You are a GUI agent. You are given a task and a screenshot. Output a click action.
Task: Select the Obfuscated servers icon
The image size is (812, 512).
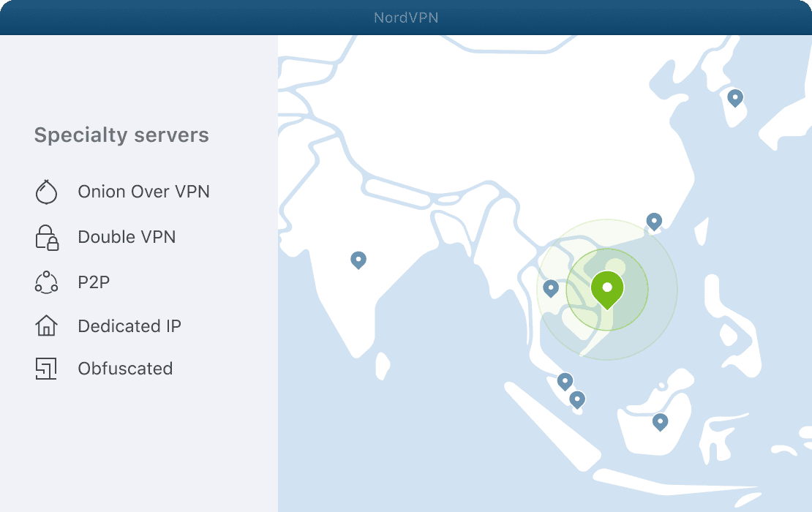tap(46, 369)
